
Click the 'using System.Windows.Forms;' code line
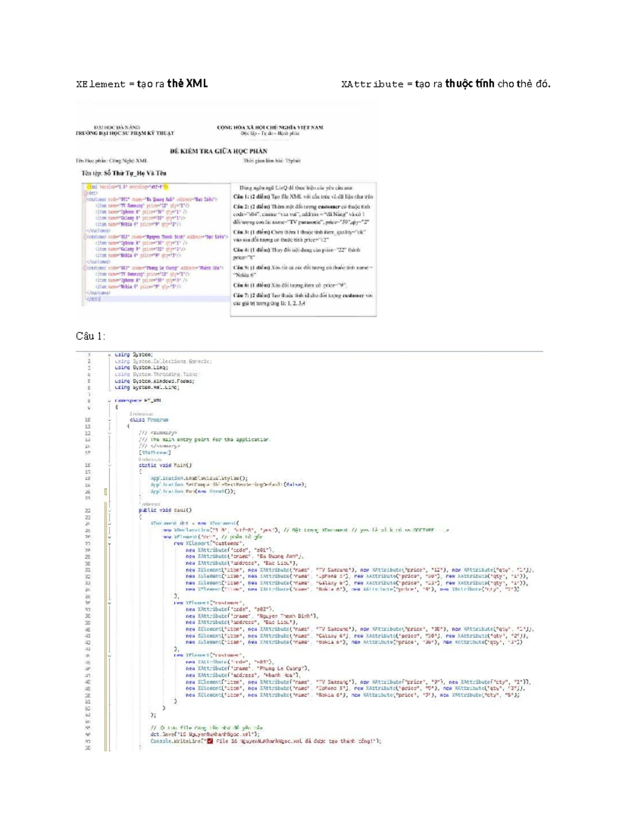pyautogui.click(x=155, y=381)
